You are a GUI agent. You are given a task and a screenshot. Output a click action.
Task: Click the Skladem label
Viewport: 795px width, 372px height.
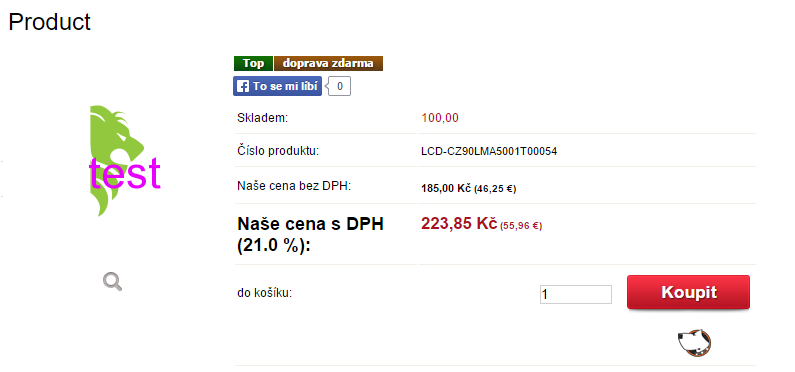click(x=263, y=118)
